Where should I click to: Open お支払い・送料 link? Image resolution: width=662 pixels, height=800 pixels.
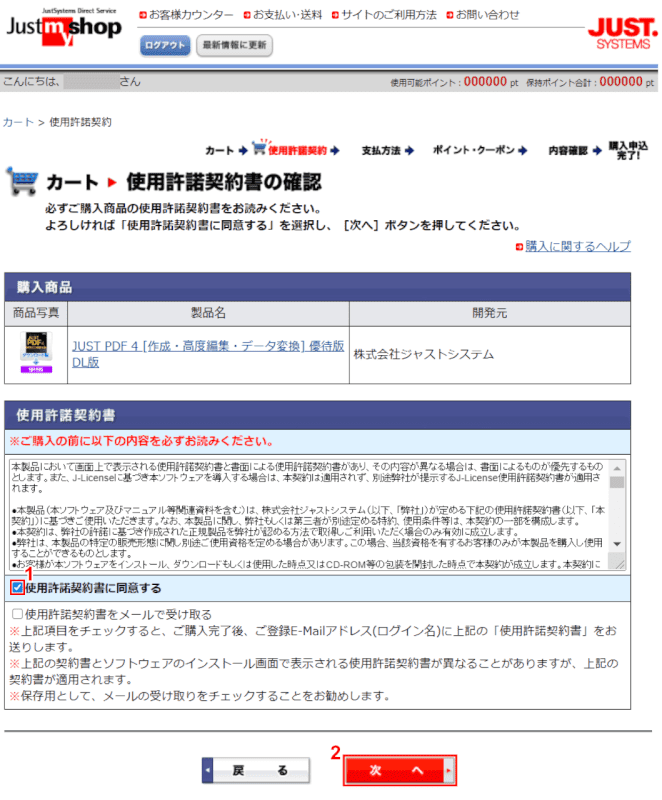coord(287,15)
